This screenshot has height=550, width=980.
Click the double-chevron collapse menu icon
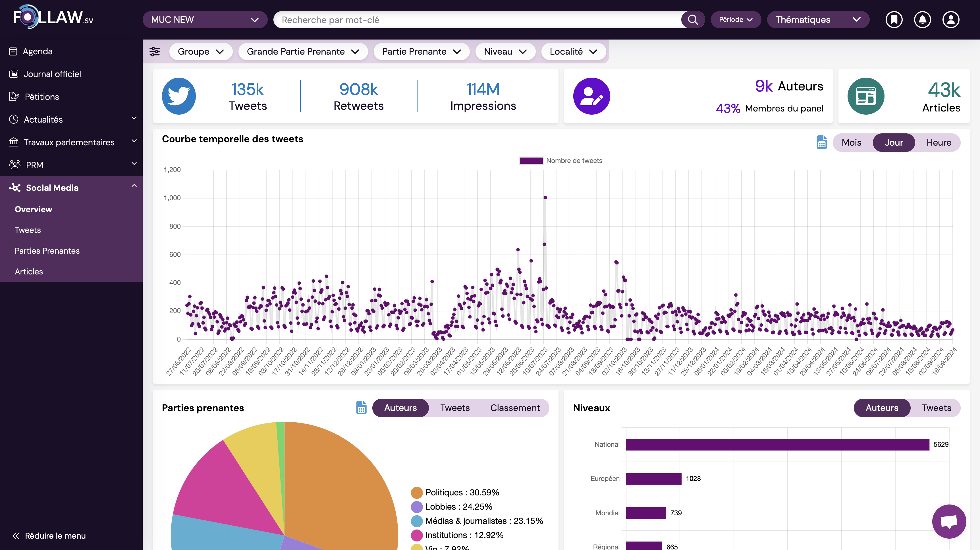pos(16,535)
